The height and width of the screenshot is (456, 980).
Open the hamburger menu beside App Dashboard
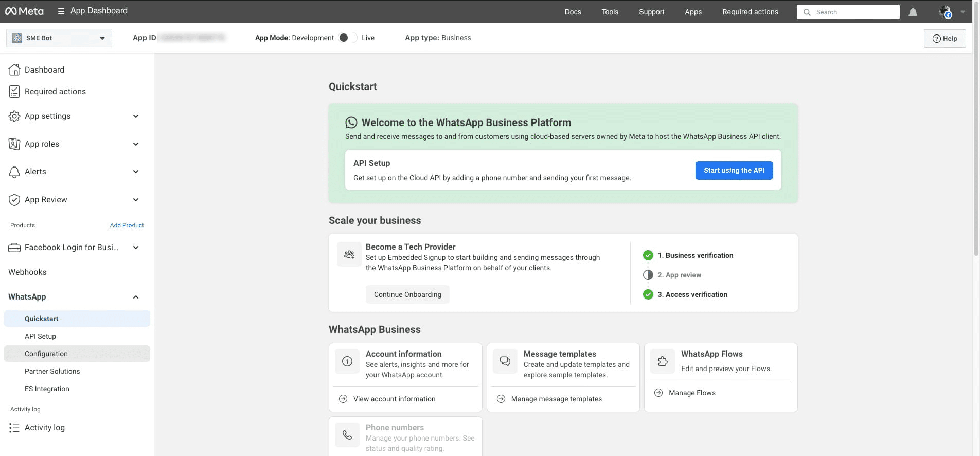pos(61,11)
